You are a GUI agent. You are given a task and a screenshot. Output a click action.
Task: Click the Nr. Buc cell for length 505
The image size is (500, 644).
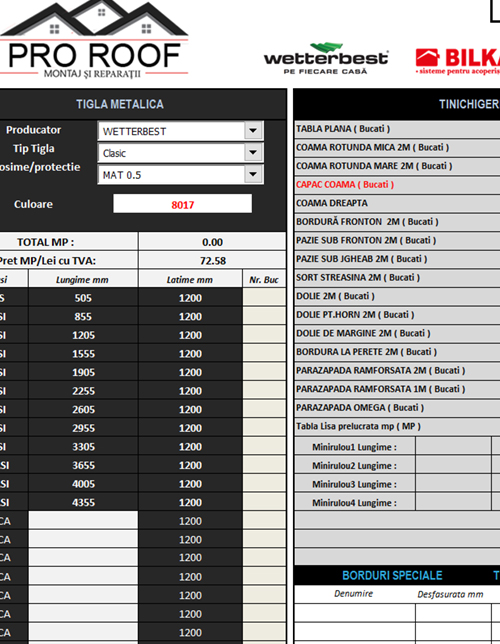pyautogui.click(x=264, y=297)
